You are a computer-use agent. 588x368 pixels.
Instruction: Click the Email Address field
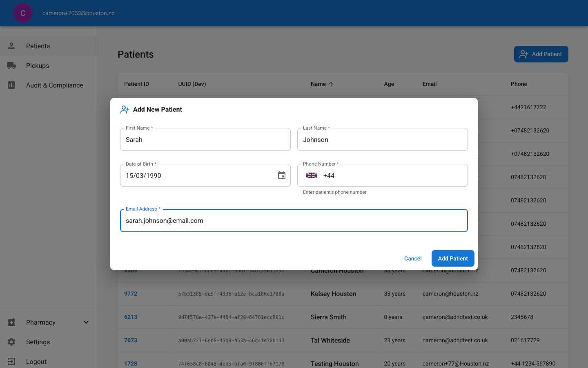click(x=294, y=220)
